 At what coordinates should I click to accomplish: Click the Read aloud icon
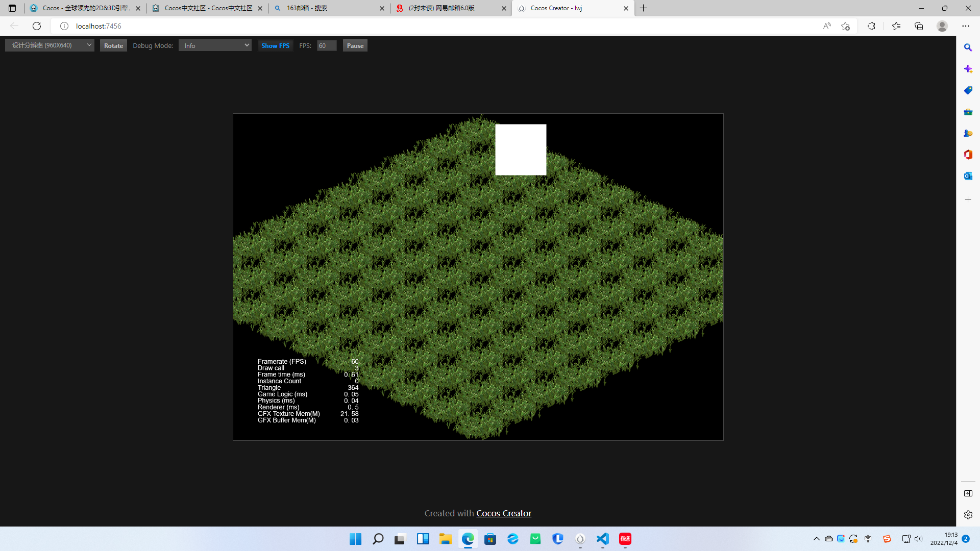(826, 26)
